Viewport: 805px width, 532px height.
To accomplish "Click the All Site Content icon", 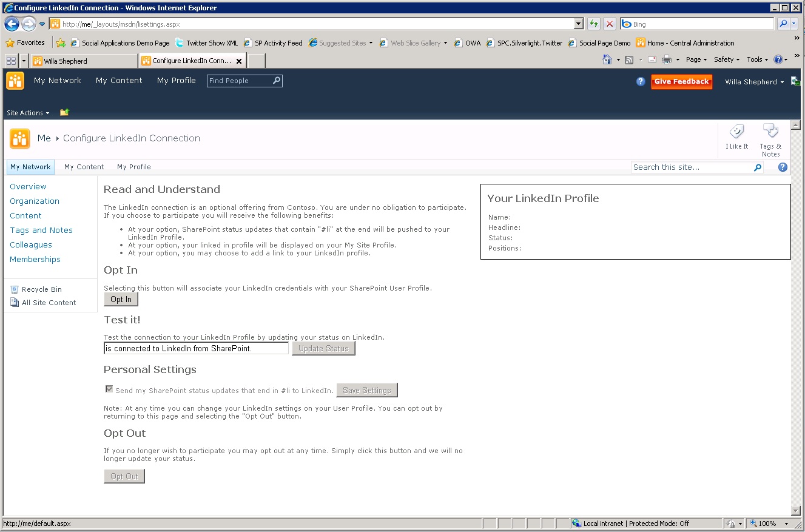I will click(15, 302).
